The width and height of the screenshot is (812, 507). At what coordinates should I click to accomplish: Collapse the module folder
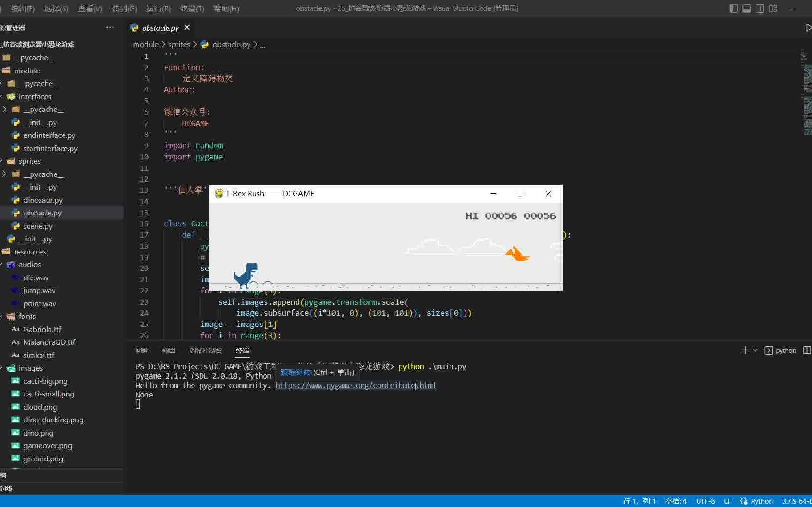(x=27, y=71)
